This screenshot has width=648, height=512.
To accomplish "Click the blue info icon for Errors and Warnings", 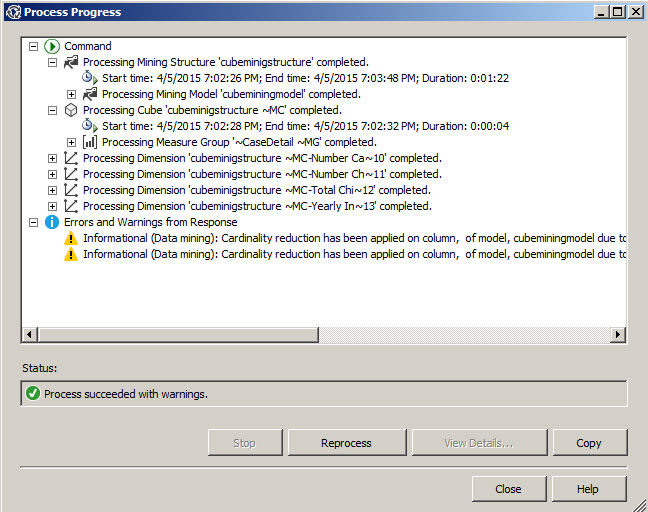I will click(x=52, y=222).
